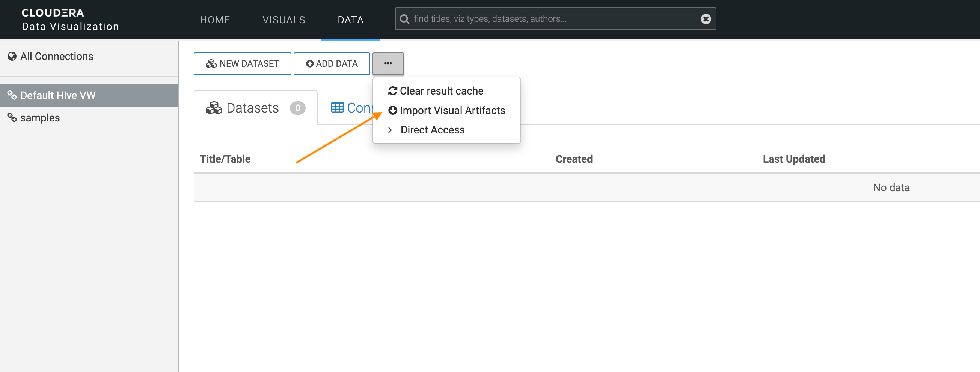Click the NEW DATASET button
The height and width of the screenshot is (372, 980).
pyautogui.click(x=242, y=63)
